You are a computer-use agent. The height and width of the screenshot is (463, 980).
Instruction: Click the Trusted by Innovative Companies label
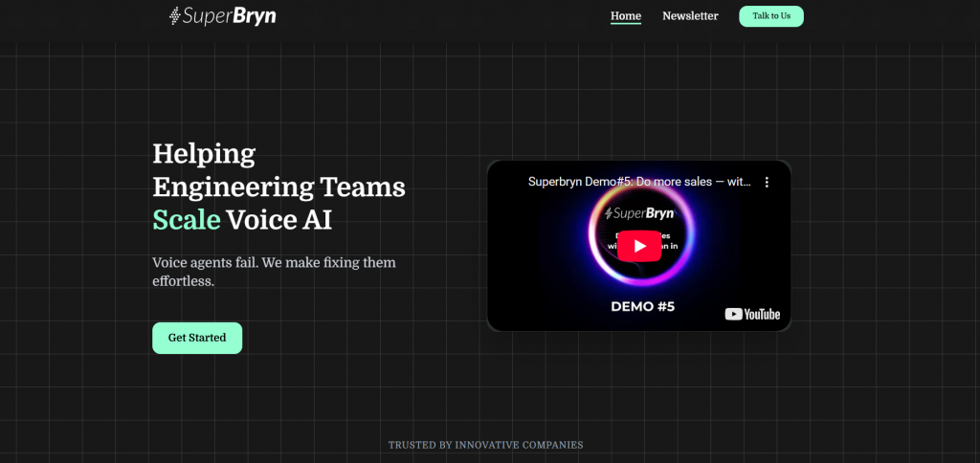pyautogui.click(x=485, y=445)
